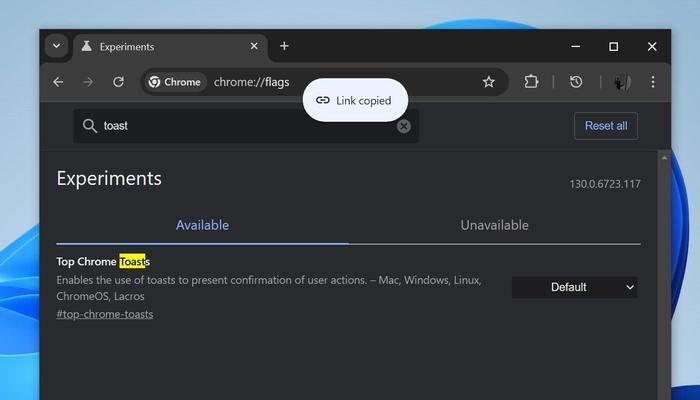Open the Extensions puzzle icon
The image size is (700, 400).
(x=531, y=82)
